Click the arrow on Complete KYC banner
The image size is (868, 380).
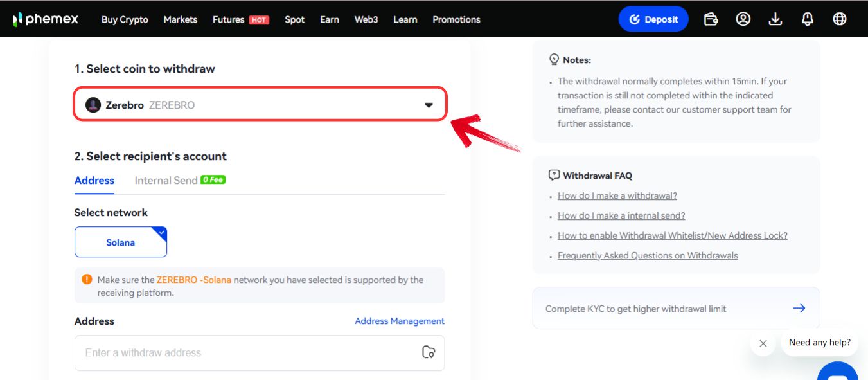(x=799, y=309)
